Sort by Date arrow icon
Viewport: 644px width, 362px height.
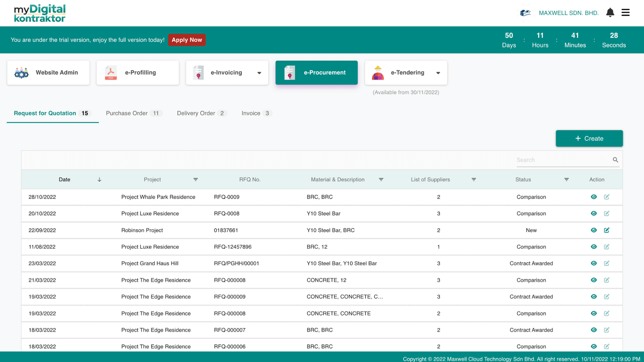pyautogui.click(x=99, y=180)
